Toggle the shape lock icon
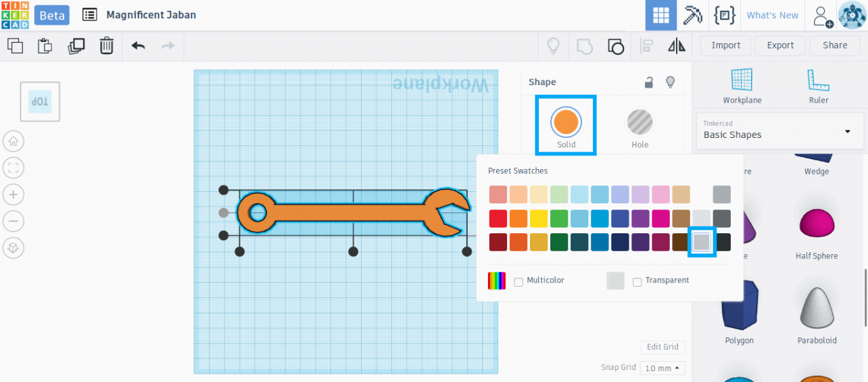This screenshot has width=868, height=382. pyautogui.click(x=648, y=82)
